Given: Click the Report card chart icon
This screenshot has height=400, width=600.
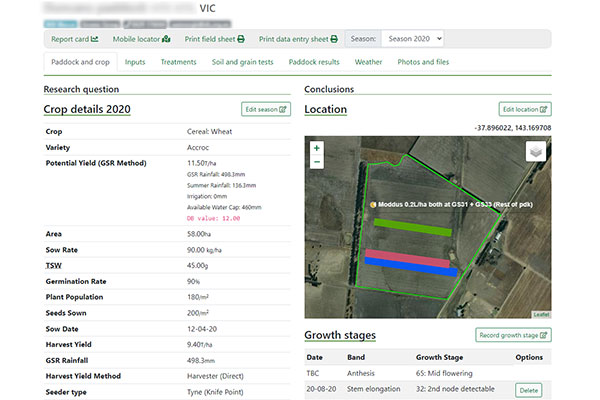Looking at the screenshot, I should click(95, 39).
